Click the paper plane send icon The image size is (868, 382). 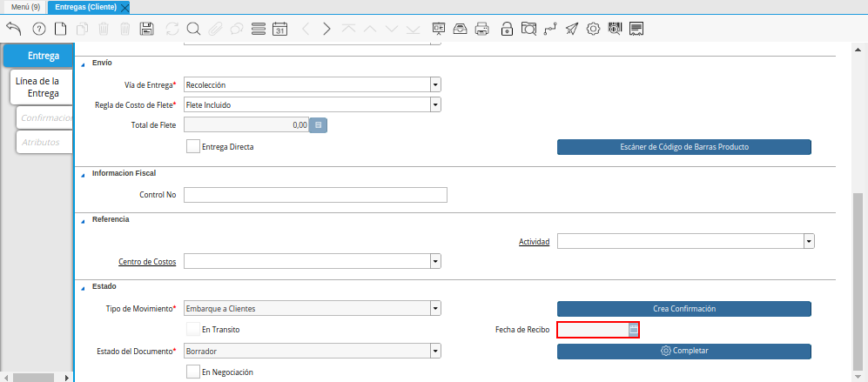(571, 29)
